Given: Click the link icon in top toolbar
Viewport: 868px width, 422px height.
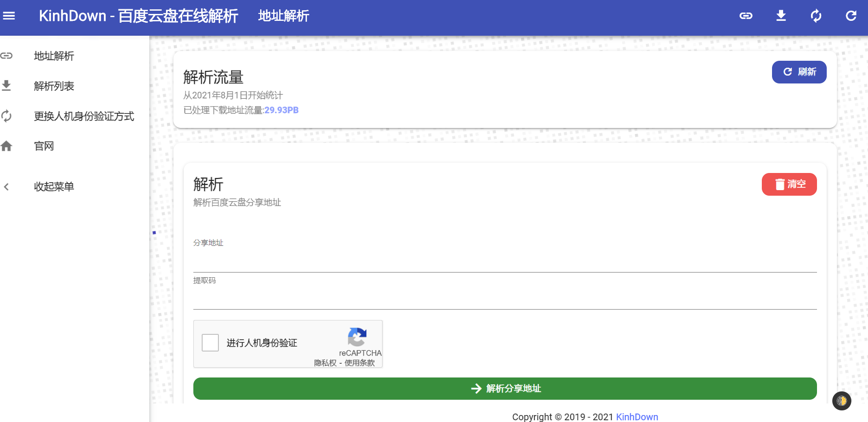Looking at the screenshot, I should pyautogui.click(x=746, y=16).
